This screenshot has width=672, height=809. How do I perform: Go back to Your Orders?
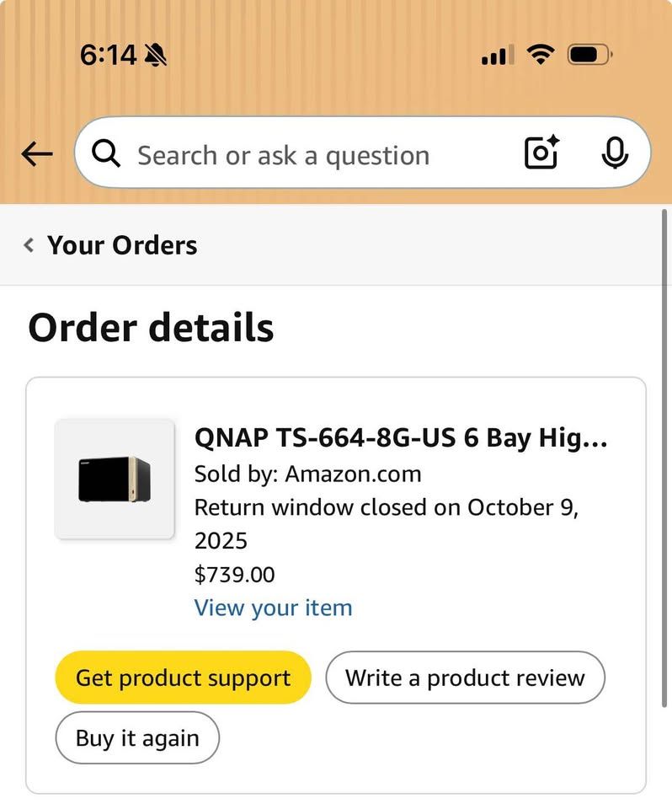[122, 245]
